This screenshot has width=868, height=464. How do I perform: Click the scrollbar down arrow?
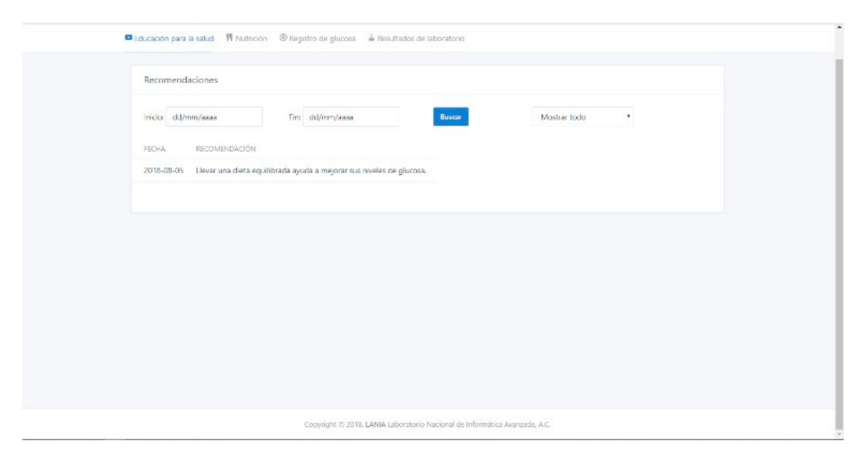click(839, 434)
